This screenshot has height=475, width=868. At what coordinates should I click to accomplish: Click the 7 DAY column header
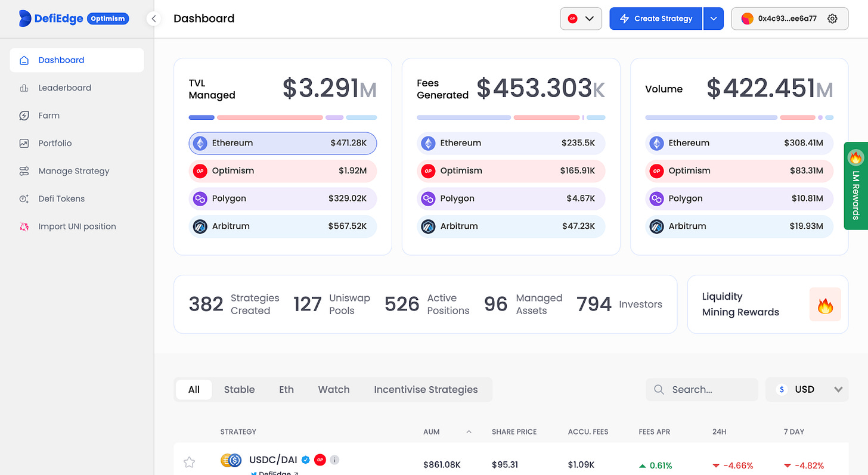click(794, 431)
